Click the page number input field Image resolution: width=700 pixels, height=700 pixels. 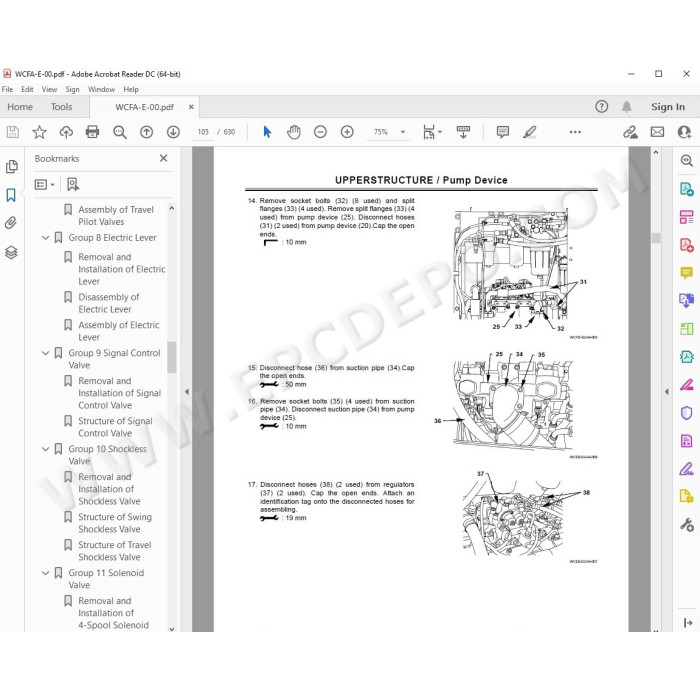pos(203,132)
